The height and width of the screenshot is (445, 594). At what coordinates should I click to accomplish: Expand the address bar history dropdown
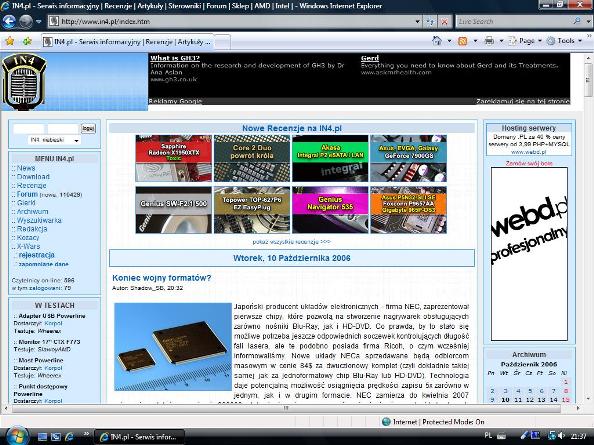point(417,22)
